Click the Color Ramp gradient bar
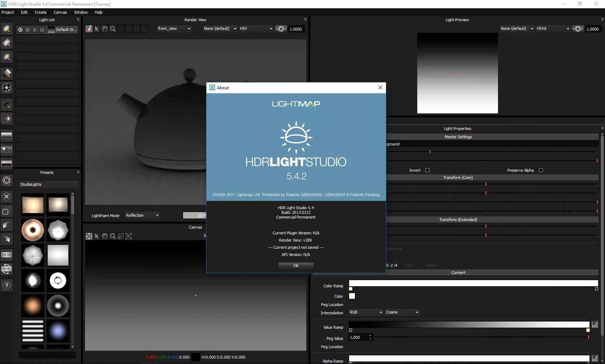 (x=473, y=283)
